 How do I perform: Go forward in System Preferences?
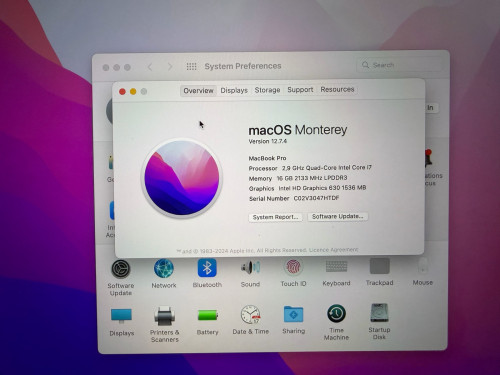tap(170, 67)
